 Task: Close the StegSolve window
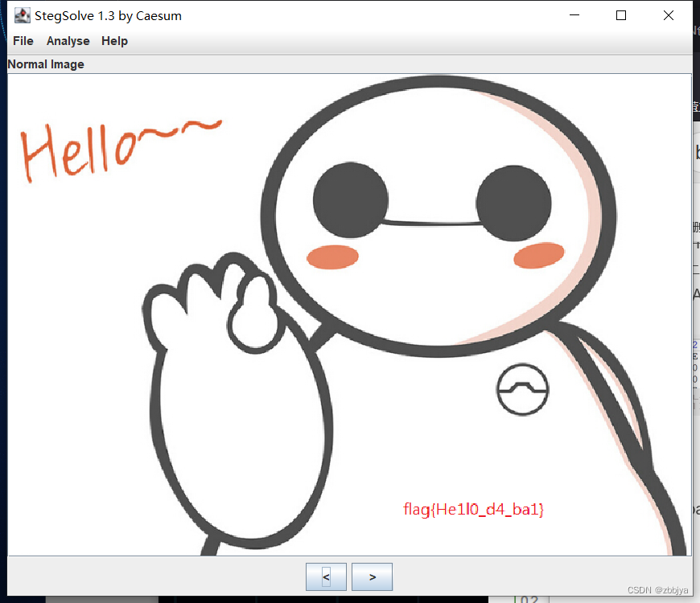pyautogui.click(x=669, y=15)
